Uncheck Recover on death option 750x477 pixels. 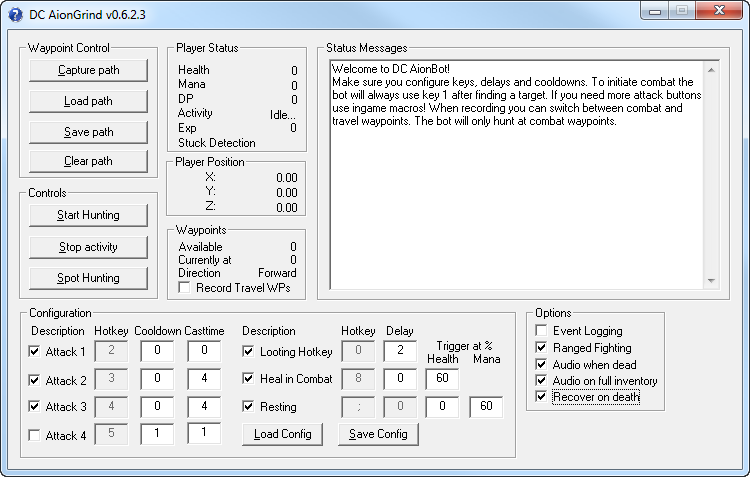tap(541, 396)
